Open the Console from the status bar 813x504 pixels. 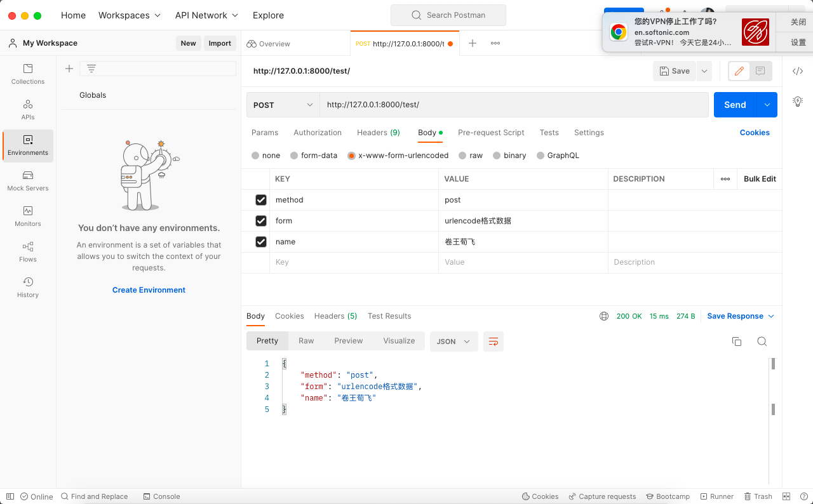(x=162, y=496)
